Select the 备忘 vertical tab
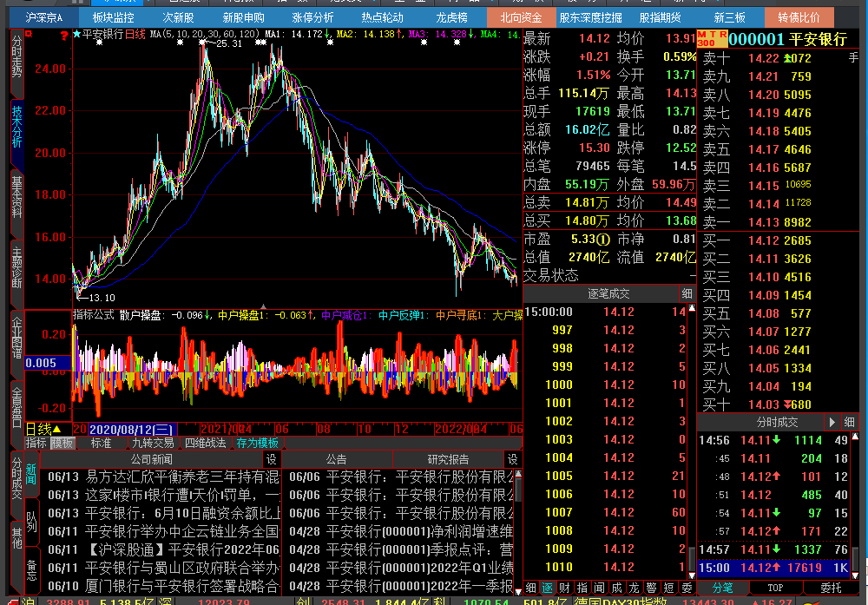 click(31, 570)
